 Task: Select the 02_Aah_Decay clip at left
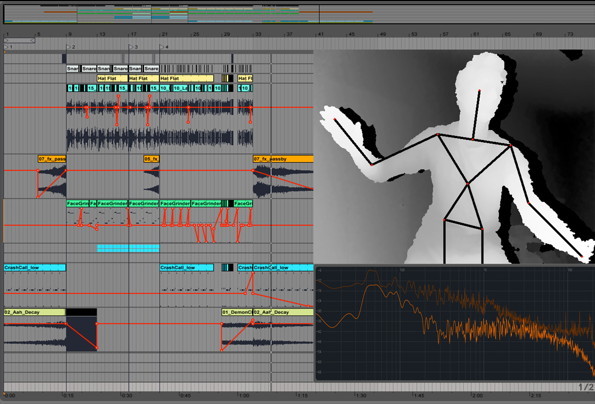pos(35,312)
